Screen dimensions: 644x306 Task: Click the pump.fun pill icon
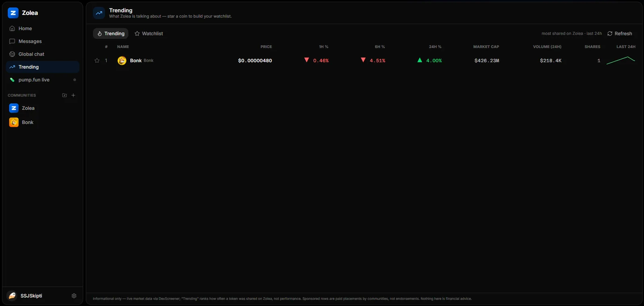[x=12, y=80]
